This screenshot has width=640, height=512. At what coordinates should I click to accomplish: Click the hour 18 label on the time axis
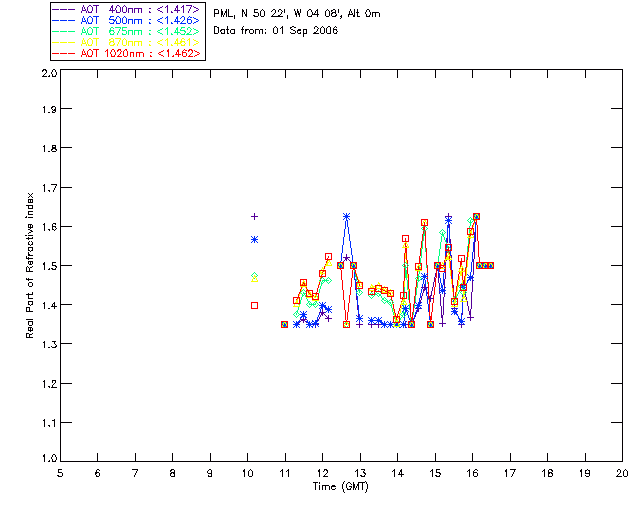(548, 473)
